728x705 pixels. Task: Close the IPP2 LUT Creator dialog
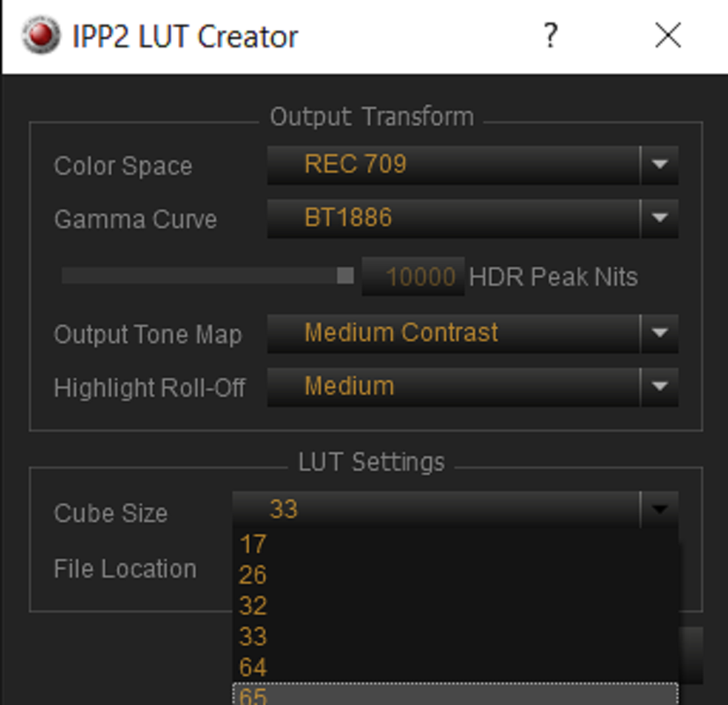coord(668,35)
